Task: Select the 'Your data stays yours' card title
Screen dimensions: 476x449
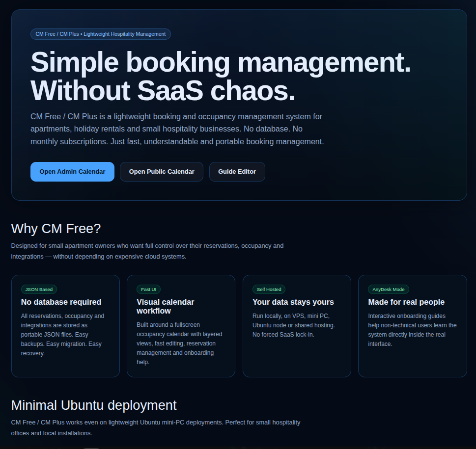Action: 293,302
